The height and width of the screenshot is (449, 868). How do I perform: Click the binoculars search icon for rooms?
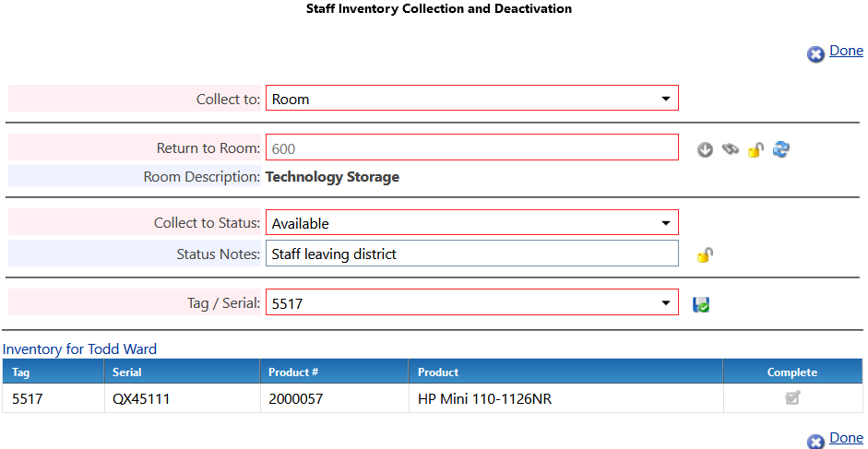click(x=731, y=149)
